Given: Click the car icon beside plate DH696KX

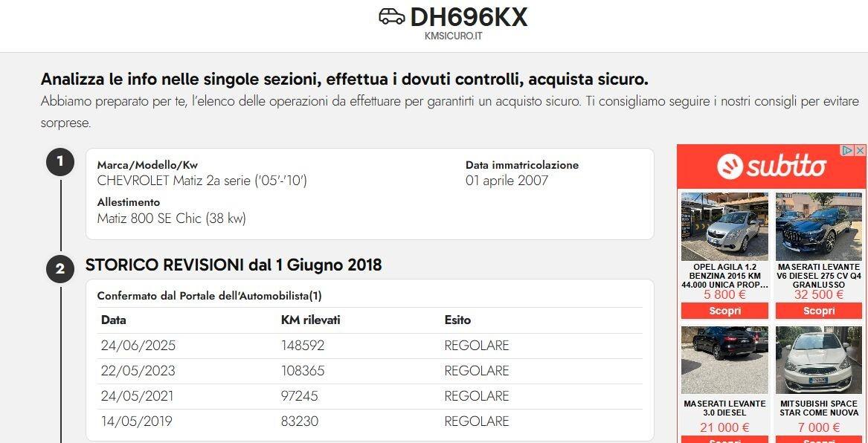Looking at the screenshot, I should click(x=391, y=16).
